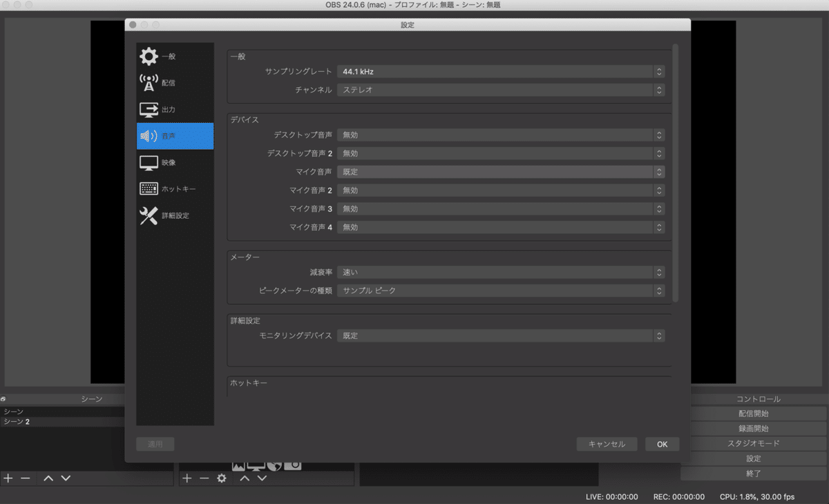Pop out the シーン dock panel
Screen dimensions: 829x504
coord(3,399)
